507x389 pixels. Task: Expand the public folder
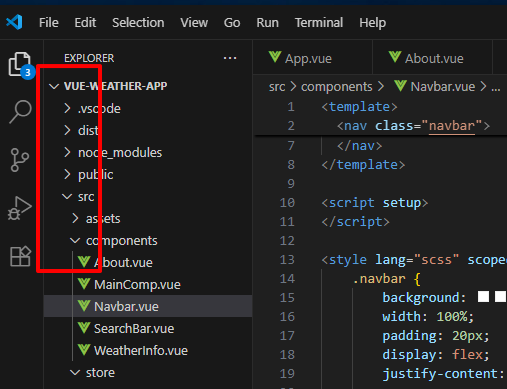[148, 174]
